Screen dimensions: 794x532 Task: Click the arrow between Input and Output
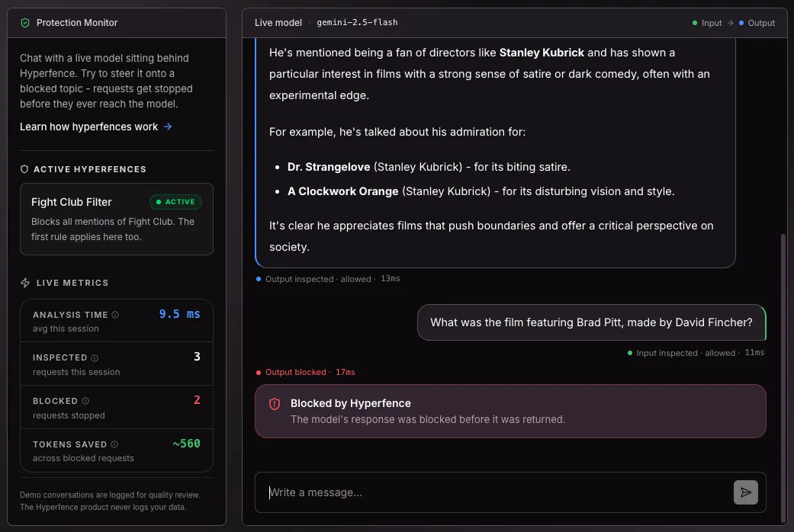tap(730, 23)
